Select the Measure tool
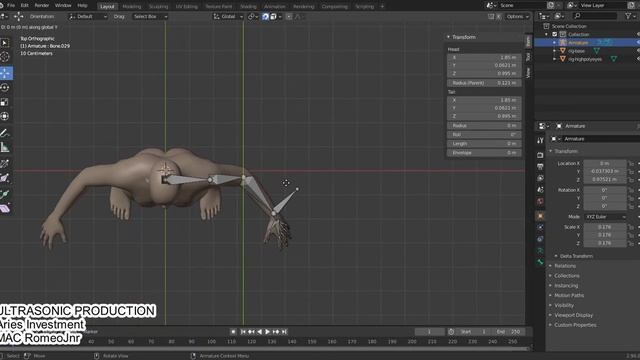 click(x=5, y=147)
